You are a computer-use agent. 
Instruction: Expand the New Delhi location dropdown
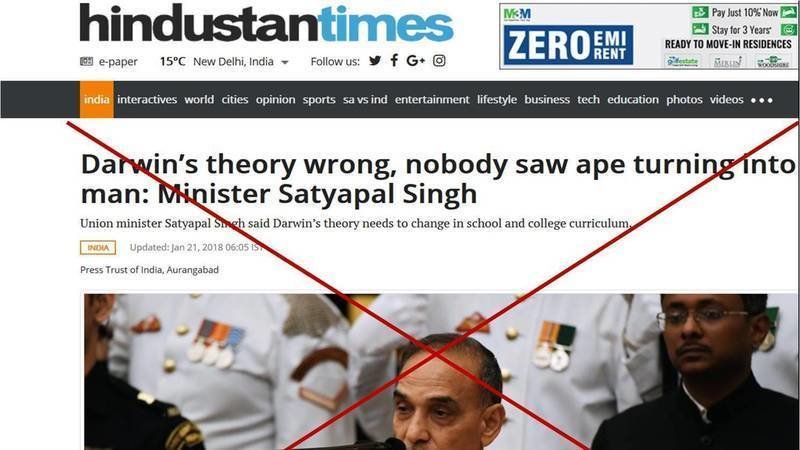click(x=285, y=62)
